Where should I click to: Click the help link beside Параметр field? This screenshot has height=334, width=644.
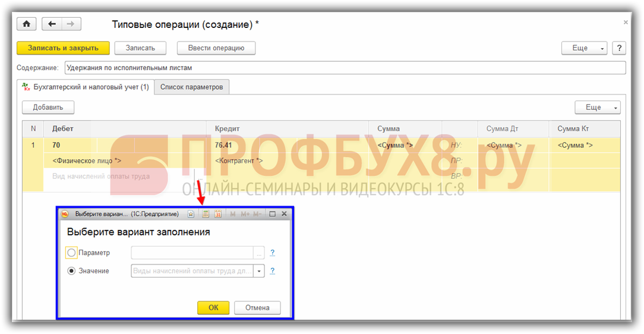272,253
